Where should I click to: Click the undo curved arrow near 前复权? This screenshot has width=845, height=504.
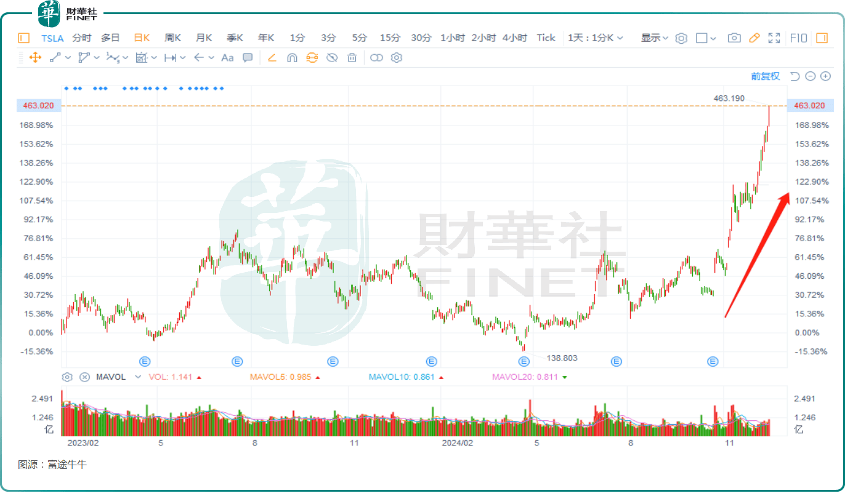point(795,76)
